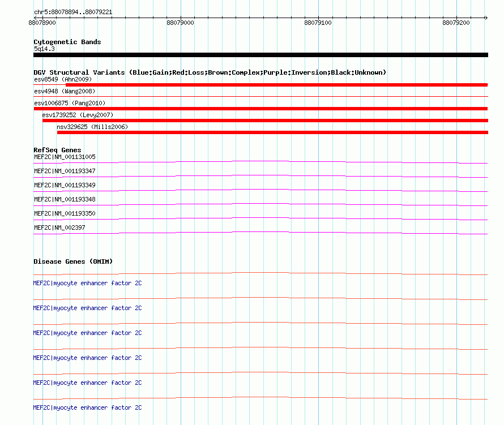
Task: Click the black 5q14.3 cytogenetic band bar
Action: pos(260,55)
